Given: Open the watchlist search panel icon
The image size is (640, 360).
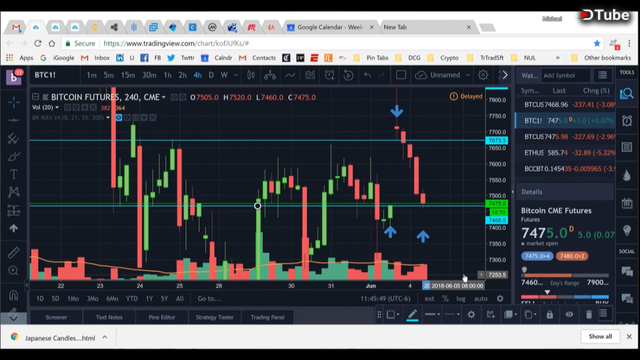Looking at the screenshot, I should tap(627, 93).
